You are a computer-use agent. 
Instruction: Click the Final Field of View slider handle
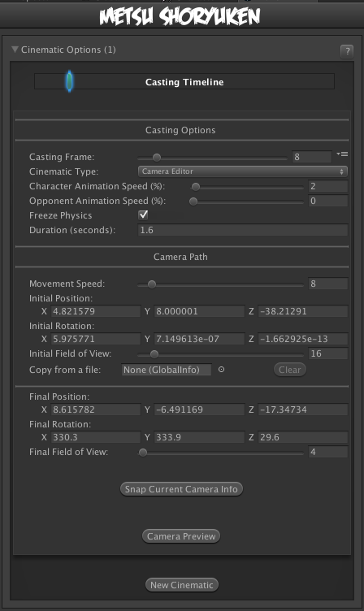143,453
